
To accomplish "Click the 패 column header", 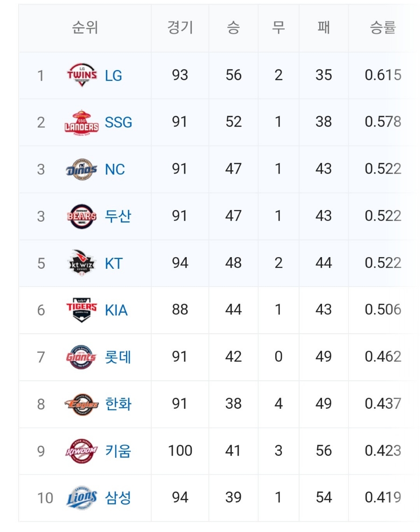I will [x=323, y=28].
